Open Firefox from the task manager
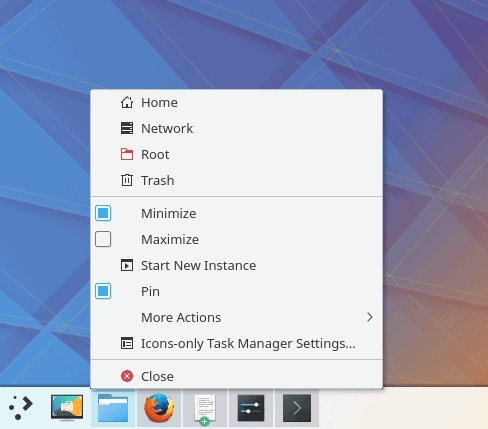 [159, 408]
